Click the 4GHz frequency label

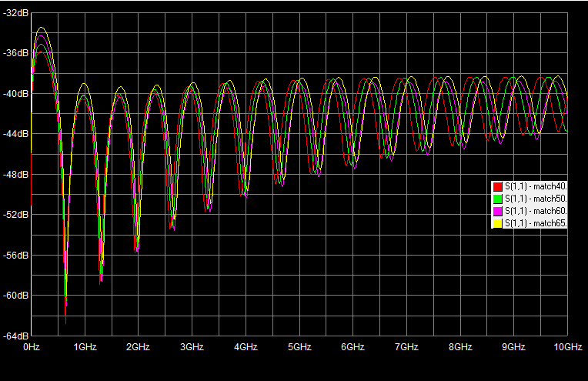(x=246, y=347)
